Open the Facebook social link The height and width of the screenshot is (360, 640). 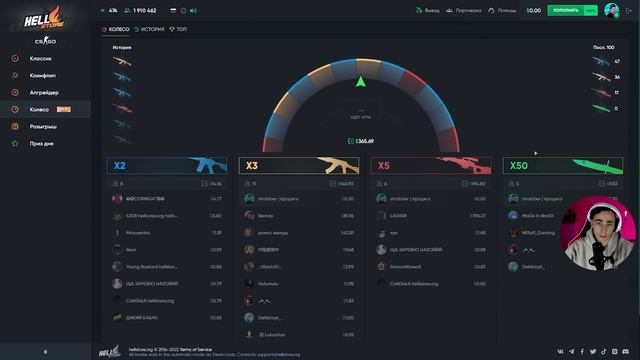point(582,351)
